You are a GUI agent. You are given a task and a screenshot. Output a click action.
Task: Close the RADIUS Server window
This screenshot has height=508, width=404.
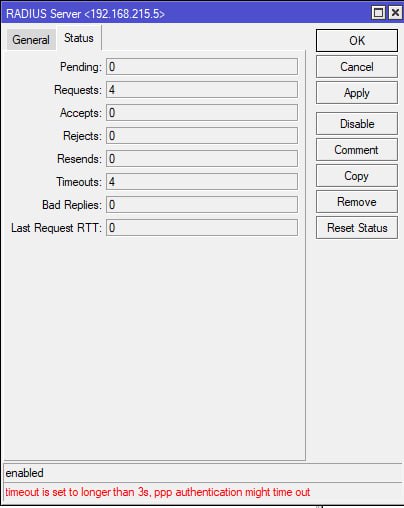point(395,13)
